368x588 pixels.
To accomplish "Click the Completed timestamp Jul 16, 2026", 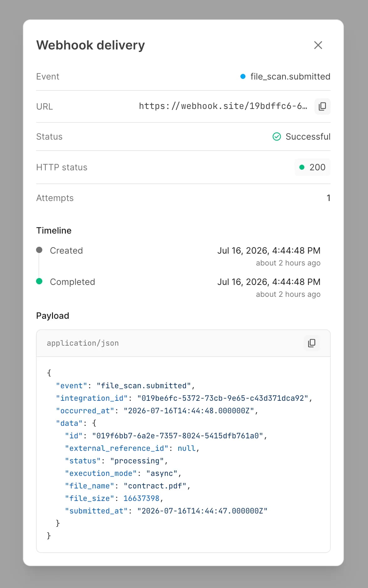I will pos(269,282).
